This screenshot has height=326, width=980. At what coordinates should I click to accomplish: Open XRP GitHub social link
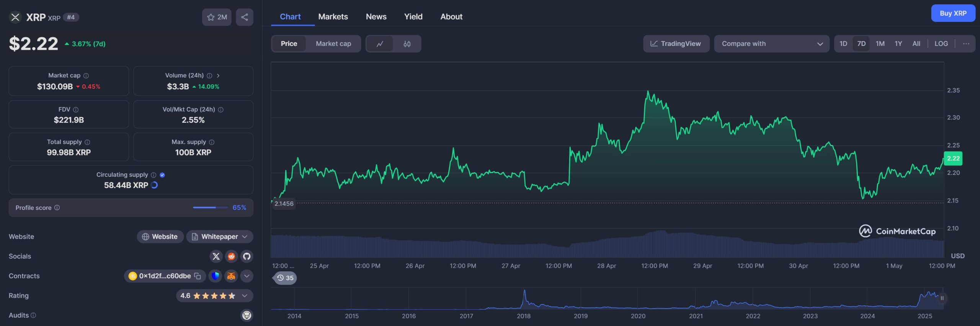tap(247, 256)
